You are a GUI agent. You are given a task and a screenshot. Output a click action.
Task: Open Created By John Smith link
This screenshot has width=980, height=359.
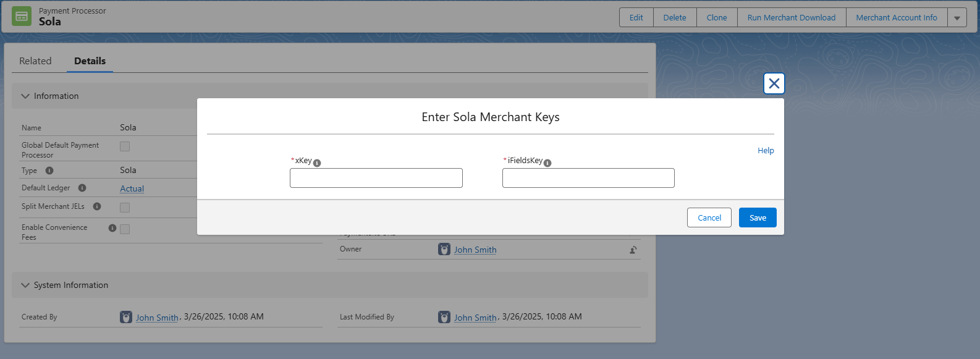pos(157,318)
